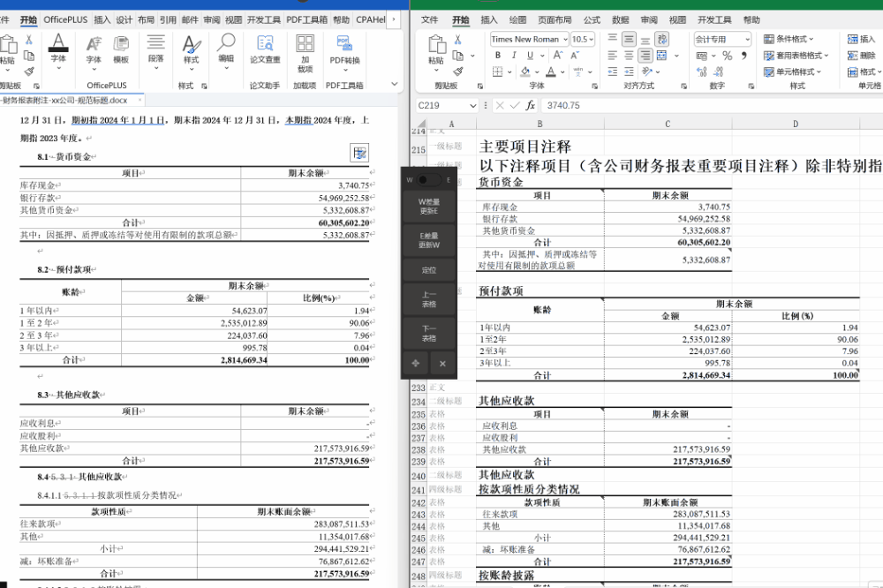Toggle Align Right in Excel
Image resolution: width=883 pixels, height=588 pixels.
(x=645, y=56)
